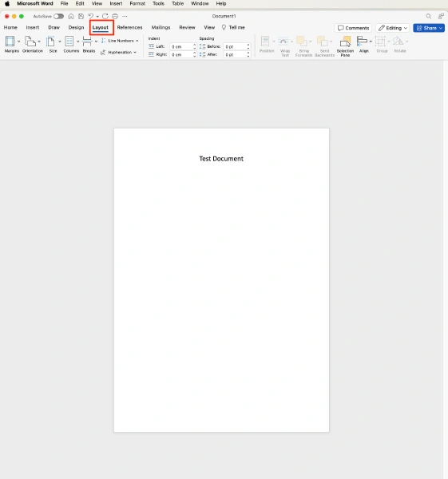The image size is (448, 479).
Task: Open the Editing mode dropdown
Action: (393, 28)
